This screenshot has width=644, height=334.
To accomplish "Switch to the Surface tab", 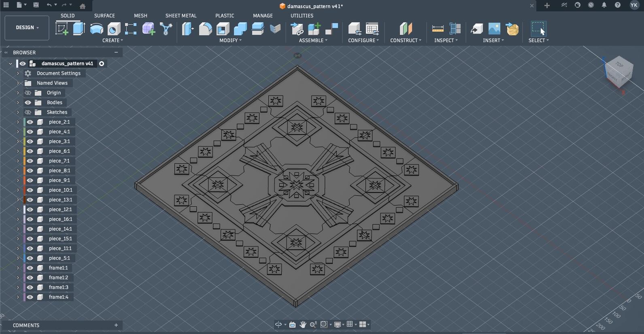I will [x=104, y=15].
